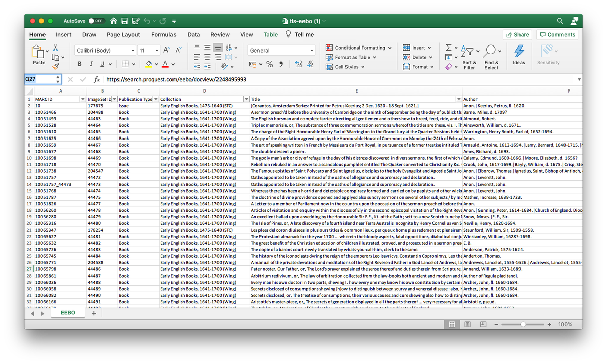Open the Comments pane
Viewport: 607px width, 364px height.
557,35
